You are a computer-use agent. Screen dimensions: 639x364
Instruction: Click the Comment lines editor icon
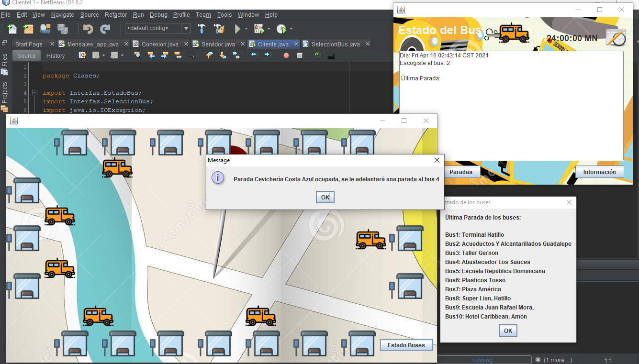pos(318,55)
